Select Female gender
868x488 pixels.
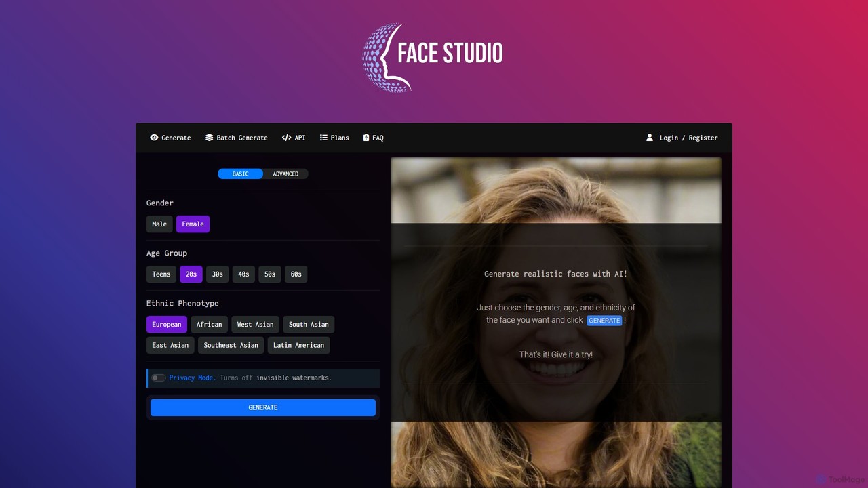pos(193,224)
